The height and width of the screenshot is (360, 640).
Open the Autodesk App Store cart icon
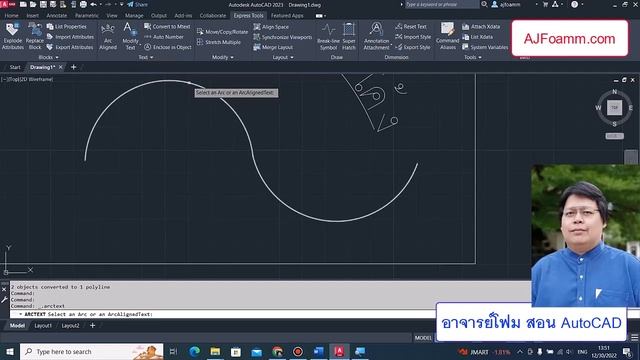coord(545,4)
